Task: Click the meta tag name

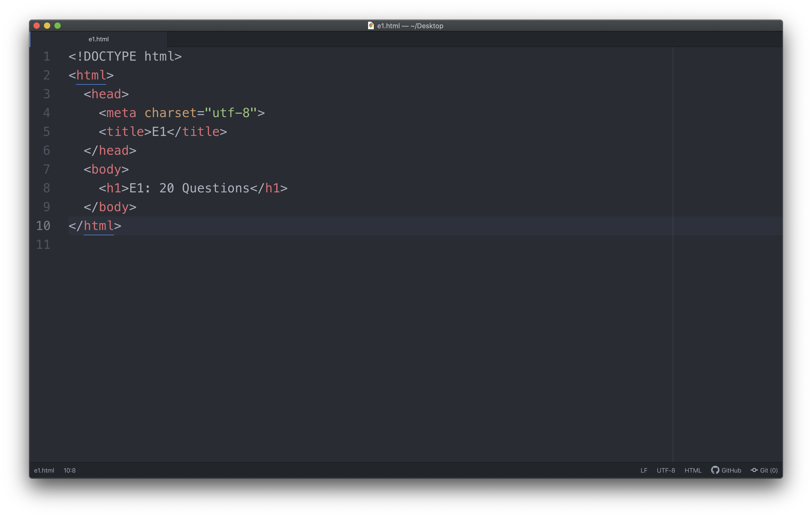Action: point(121,113)
